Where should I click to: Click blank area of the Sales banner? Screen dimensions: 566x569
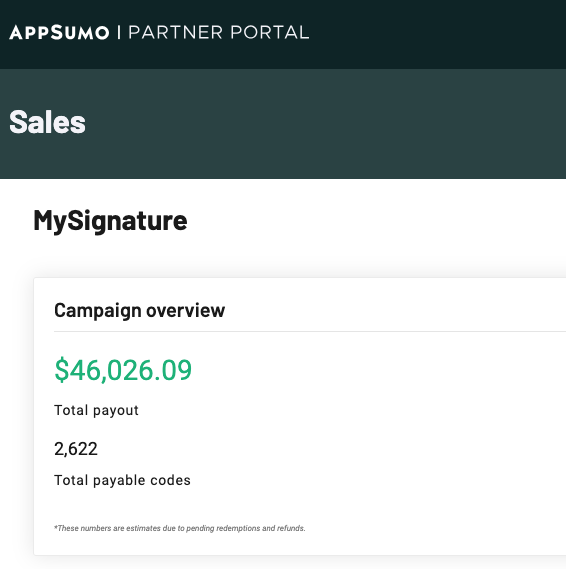coord(327,123)
